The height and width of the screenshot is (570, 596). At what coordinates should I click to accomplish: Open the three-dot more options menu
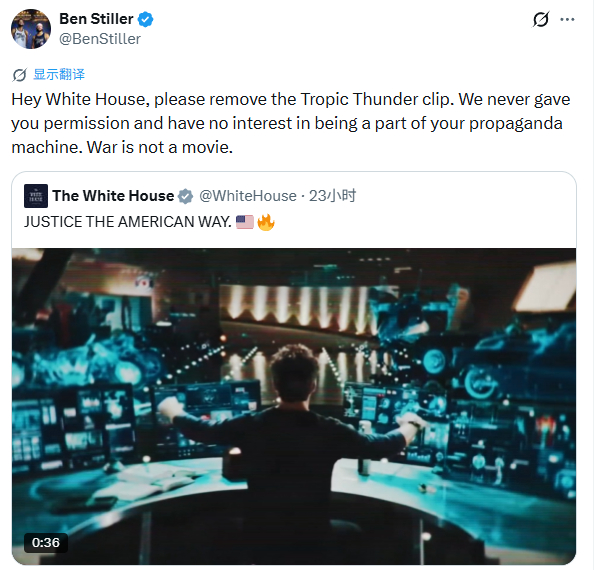[567, 19]
